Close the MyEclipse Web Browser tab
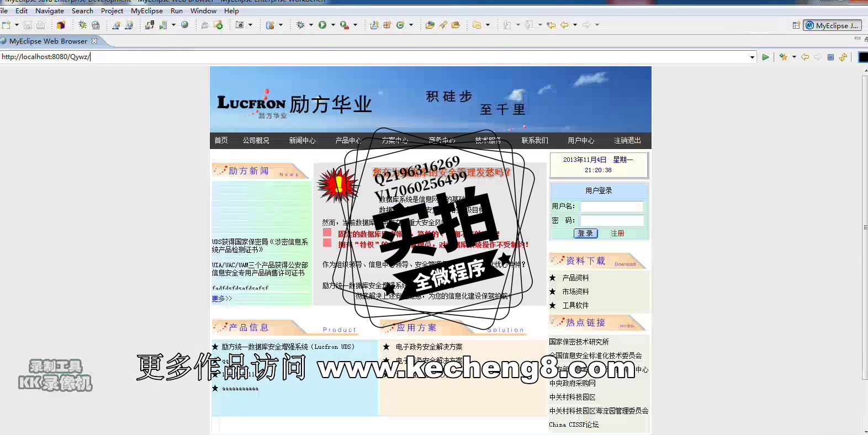This screenshot has width=868, height=435. tap(94, 41)
